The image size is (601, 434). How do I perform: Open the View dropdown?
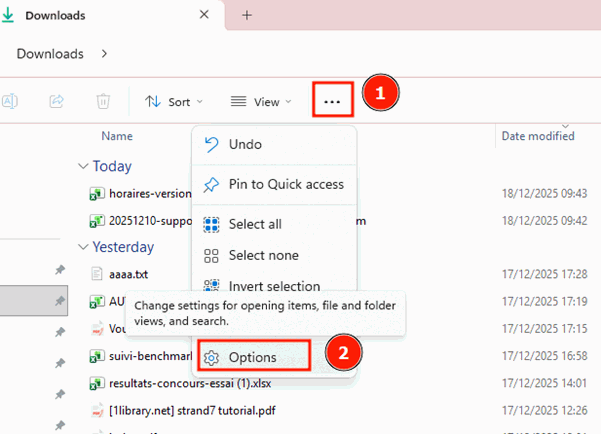point(260,101)
